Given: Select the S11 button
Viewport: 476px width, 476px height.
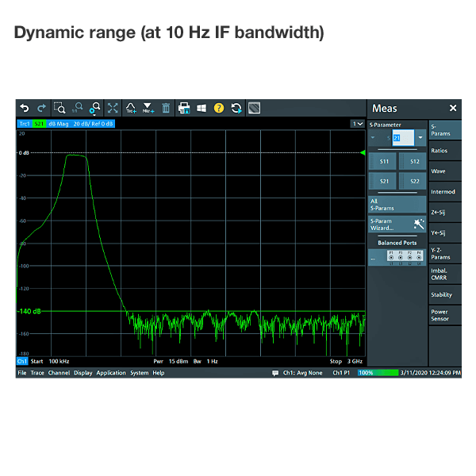Looking at the screenshot, I should click(382, 161).
